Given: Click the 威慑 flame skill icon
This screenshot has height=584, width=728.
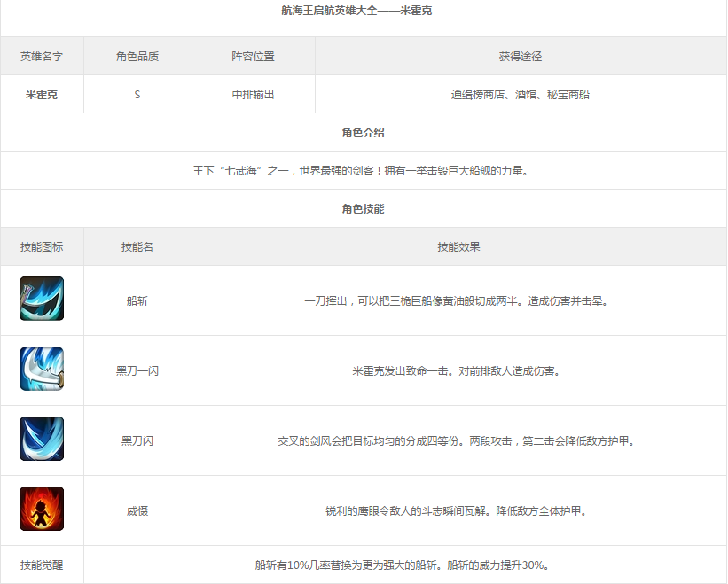Looking at the screenshot, I should coord(42,509).
